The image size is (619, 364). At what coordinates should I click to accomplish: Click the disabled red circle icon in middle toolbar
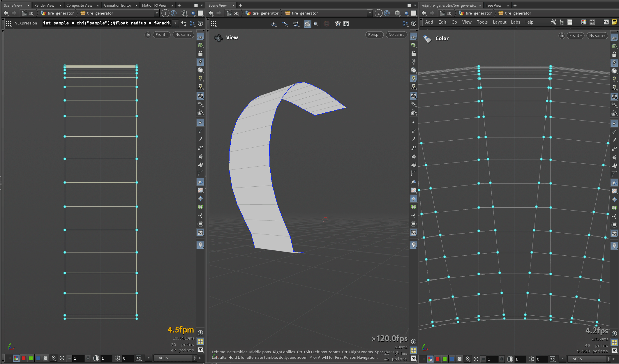pyautogui.click(x=327, y=24)
